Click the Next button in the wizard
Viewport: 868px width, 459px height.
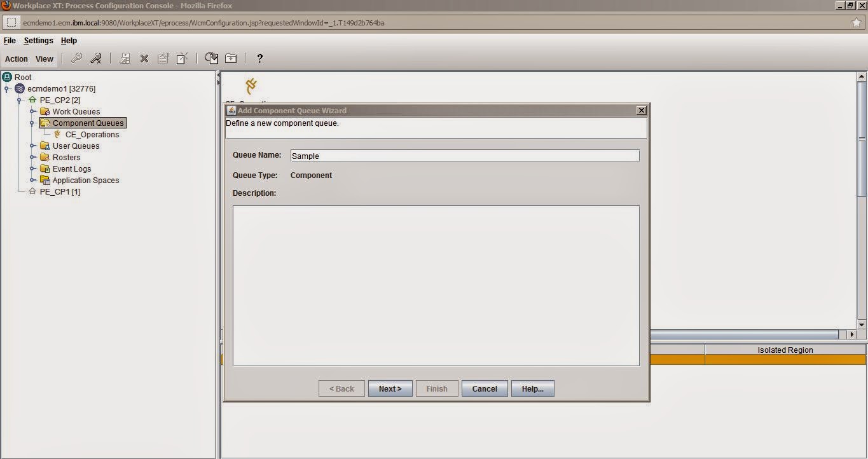390,388
